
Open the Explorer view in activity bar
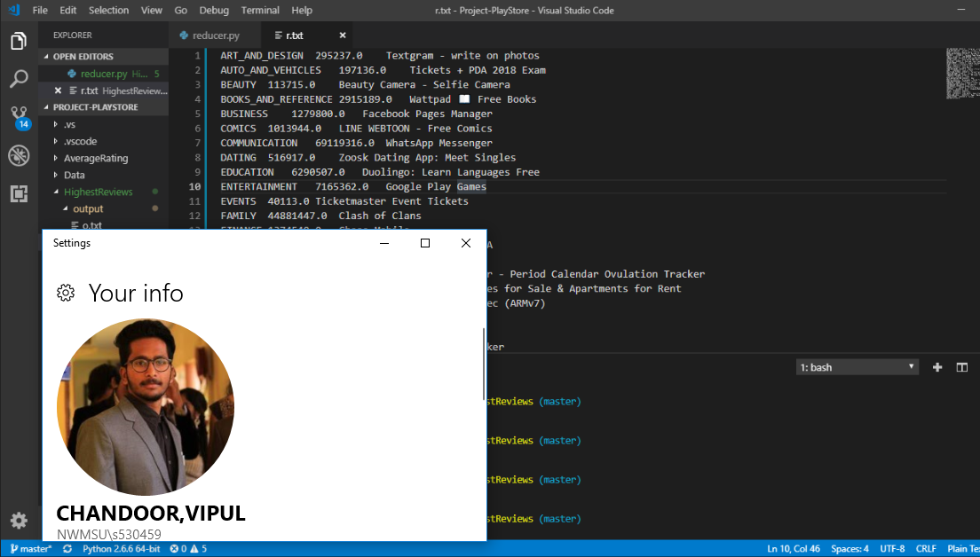(19, 42)
